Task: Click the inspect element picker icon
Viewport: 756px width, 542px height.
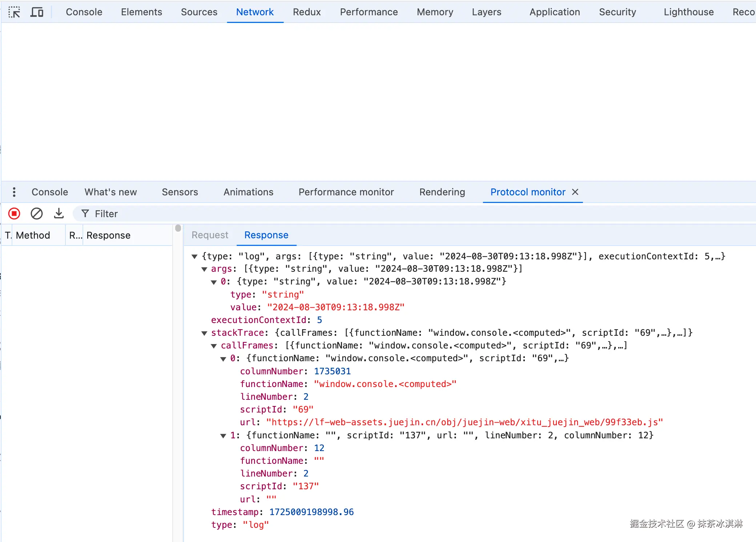Action: pyautogui.click(x=14, y=12)
